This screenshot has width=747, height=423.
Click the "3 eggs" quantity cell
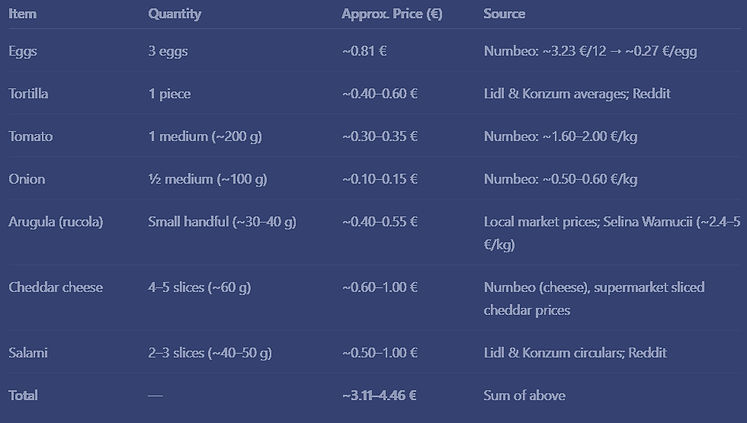coord(168,50)
